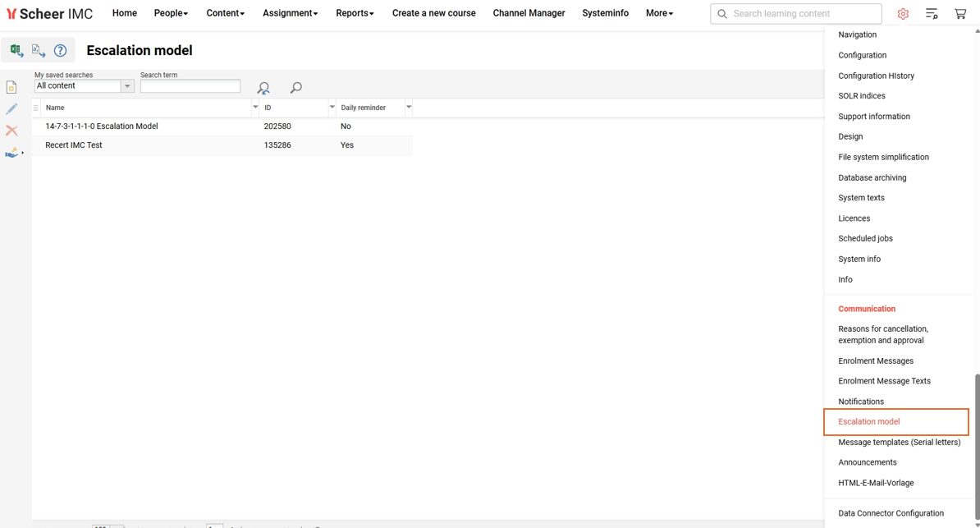The image size is (980, 528).
Task: Expand the Content menu
Action: pos(226,13)
